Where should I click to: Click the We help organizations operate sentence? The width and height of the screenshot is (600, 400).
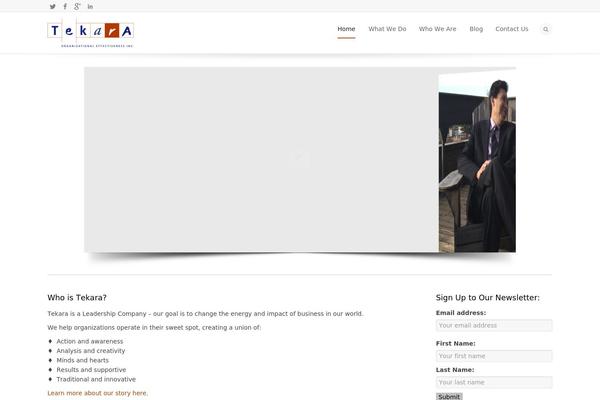coord(154,327)
